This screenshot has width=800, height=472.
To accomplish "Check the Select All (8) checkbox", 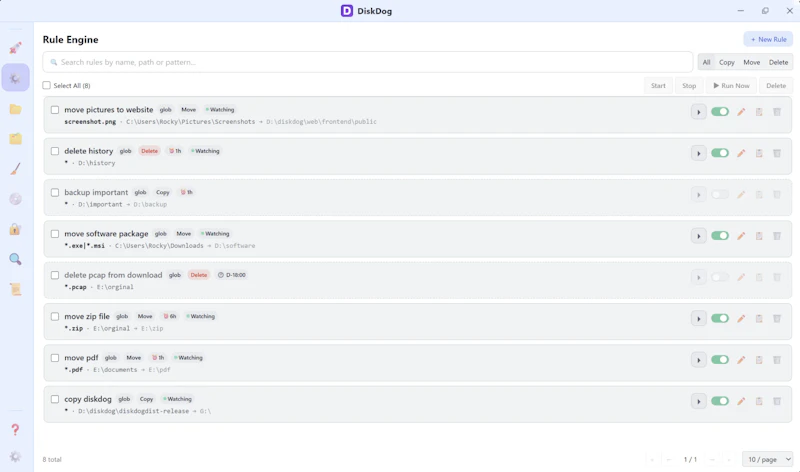I will coord(46,85).
